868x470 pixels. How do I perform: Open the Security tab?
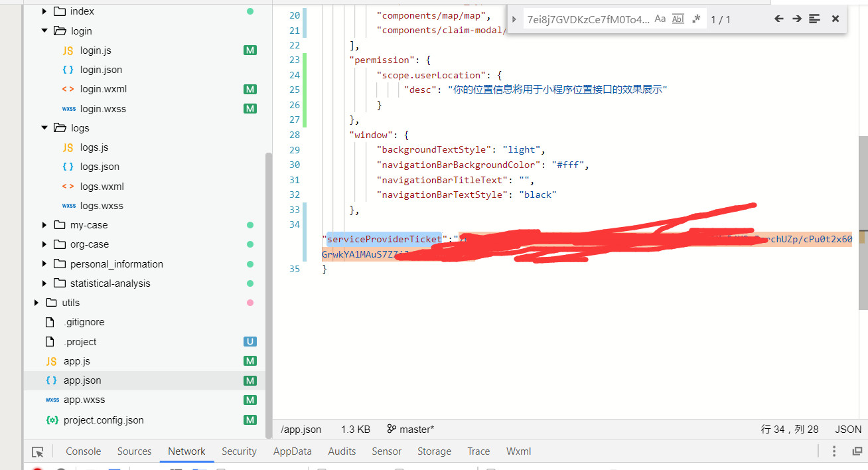click(239, 451)
